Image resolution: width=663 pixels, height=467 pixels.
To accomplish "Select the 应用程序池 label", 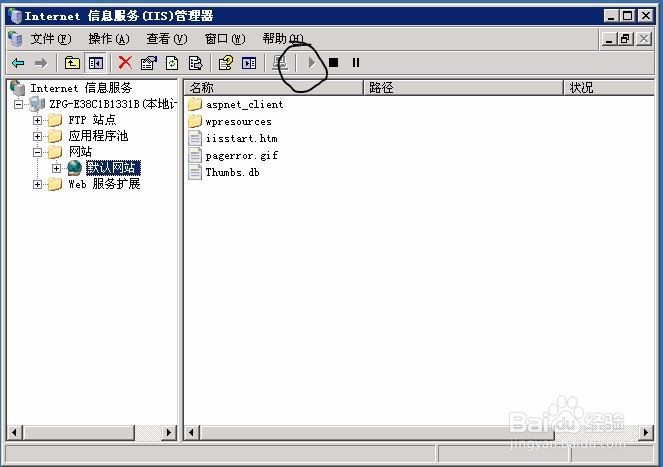I will 98,136.
